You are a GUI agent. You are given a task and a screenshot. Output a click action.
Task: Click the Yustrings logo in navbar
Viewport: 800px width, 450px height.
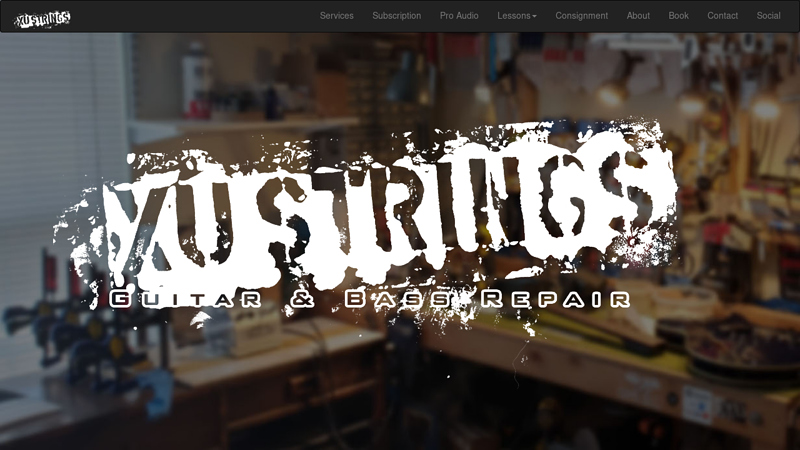coord(42,19)
